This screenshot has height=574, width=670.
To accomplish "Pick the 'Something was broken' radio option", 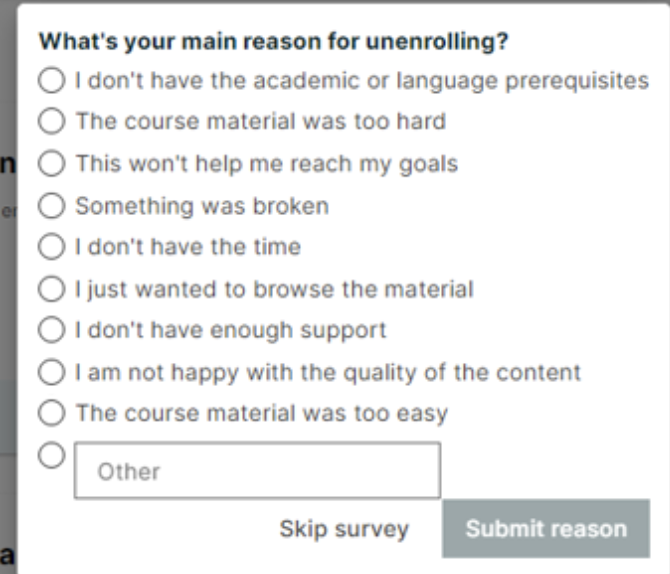I will click(x=52, y=205).
